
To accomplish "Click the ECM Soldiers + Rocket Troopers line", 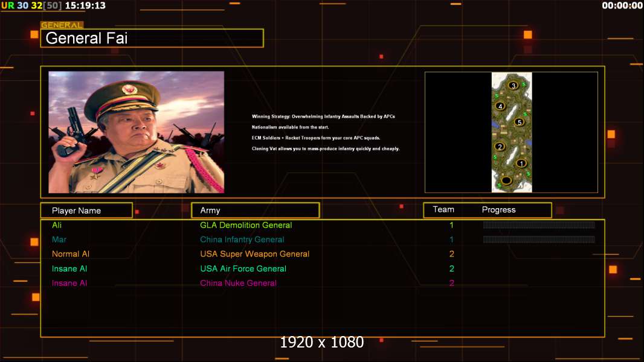I will 316,138.
